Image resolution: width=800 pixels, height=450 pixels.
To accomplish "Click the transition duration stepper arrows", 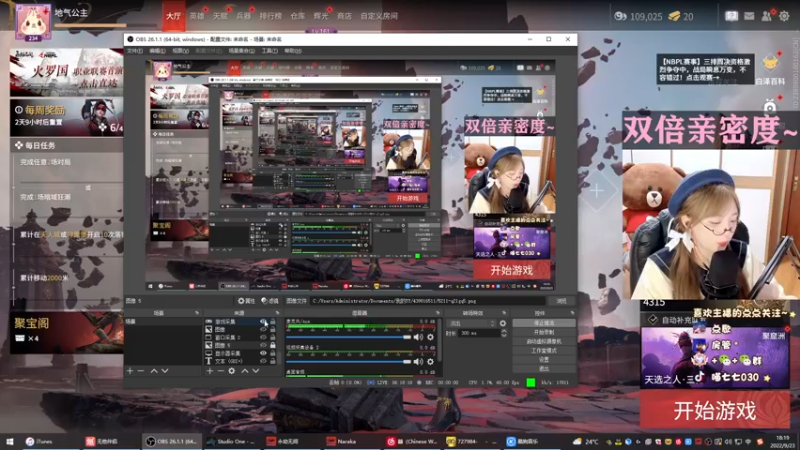I will tap(504, 333).
